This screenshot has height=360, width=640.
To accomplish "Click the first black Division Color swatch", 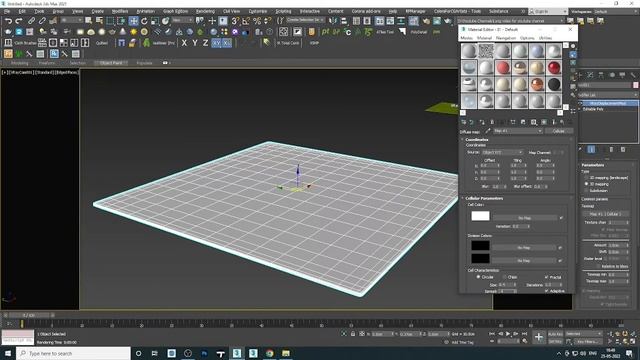I will click(x=480, y=246).
